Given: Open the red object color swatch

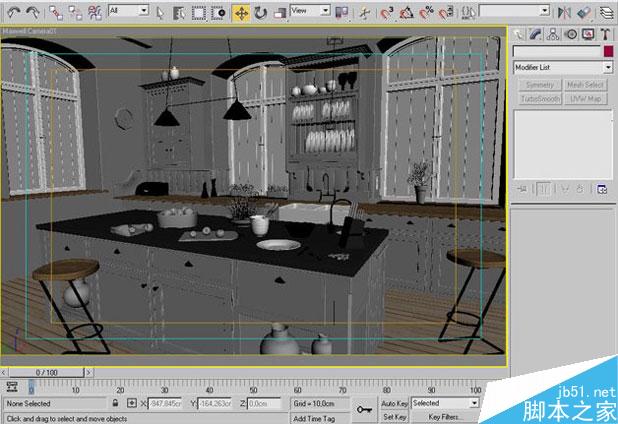Looking at the screenshot, I should [x=609, y=51].
